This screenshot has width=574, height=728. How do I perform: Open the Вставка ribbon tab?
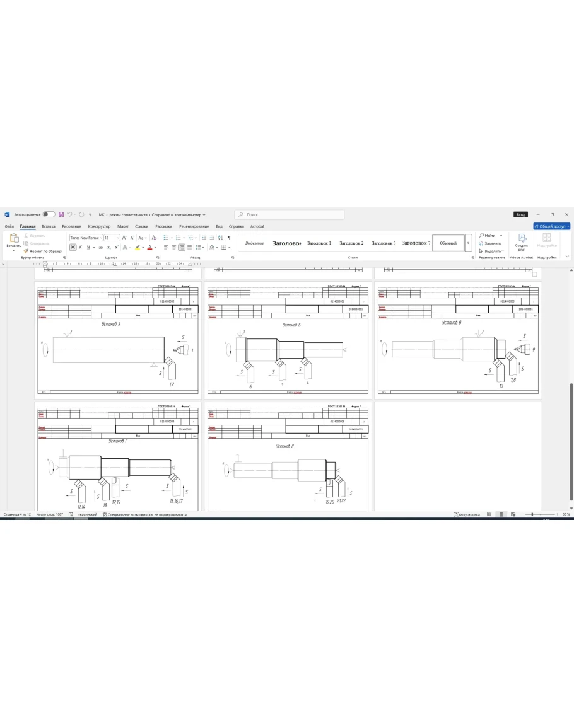(x=49, y=226)
